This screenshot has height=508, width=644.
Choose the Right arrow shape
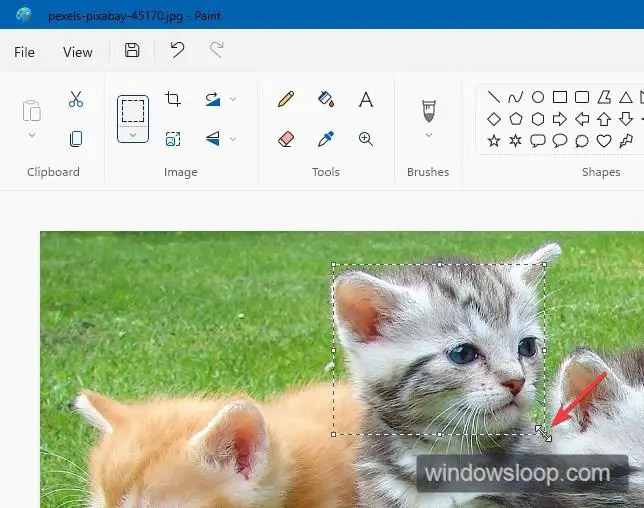560,119
